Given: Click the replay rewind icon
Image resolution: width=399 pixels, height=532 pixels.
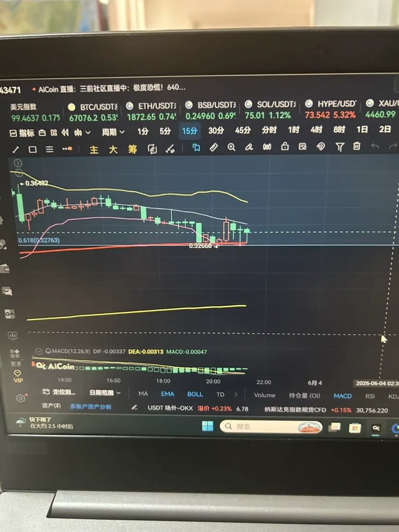Looking at the screenshot, I should click(65, 133).
